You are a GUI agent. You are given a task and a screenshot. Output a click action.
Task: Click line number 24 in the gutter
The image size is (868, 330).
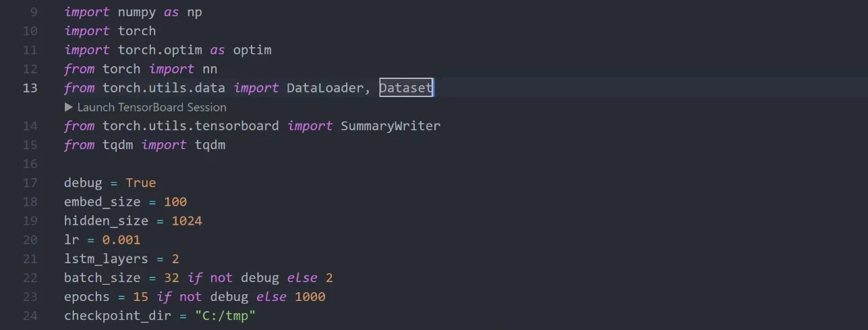pos(30,316)
